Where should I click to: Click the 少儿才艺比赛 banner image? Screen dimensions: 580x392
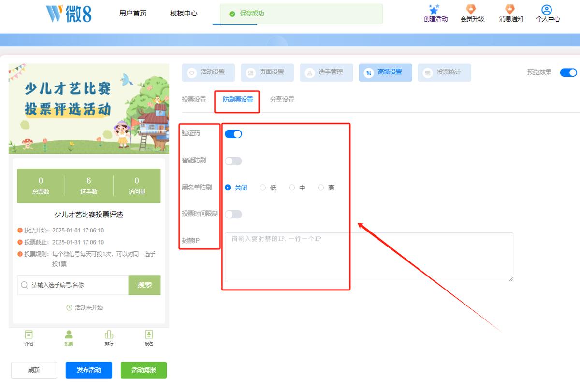click(89, 109)
